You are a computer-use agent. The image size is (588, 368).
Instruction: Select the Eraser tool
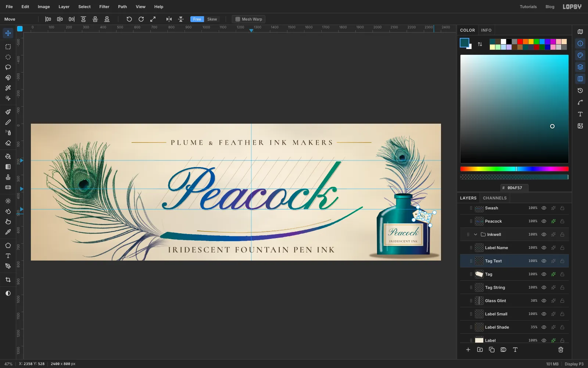(x=8, y=143)
